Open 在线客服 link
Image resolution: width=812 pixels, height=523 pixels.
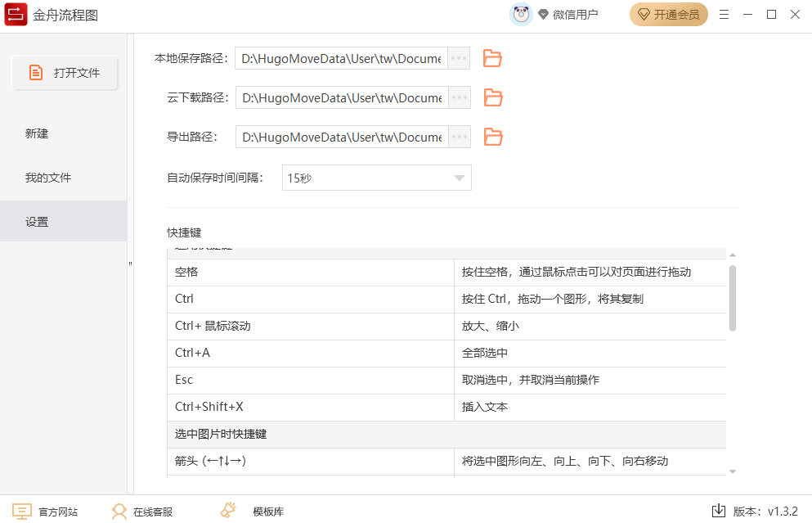(153, 512)
